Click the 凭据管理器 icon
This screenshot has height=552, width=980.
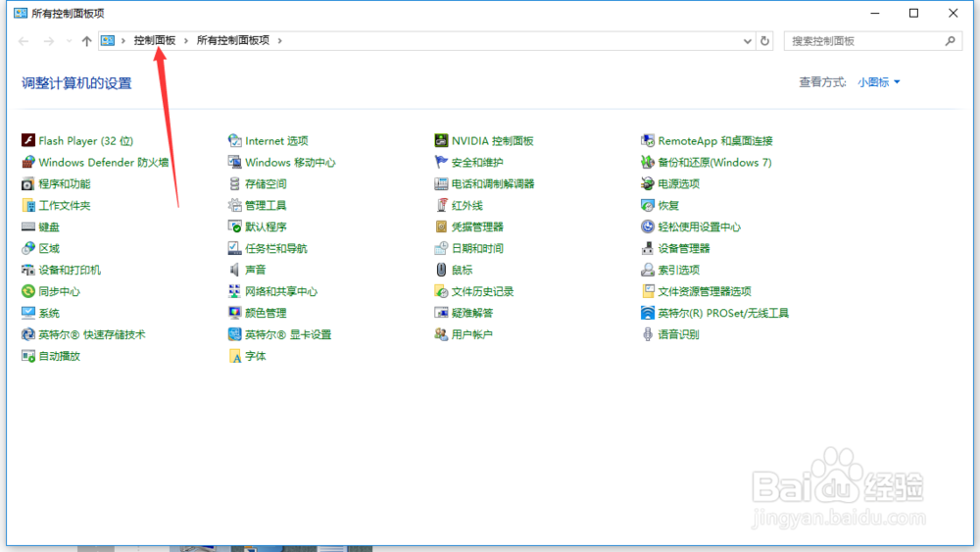[441, 226]
